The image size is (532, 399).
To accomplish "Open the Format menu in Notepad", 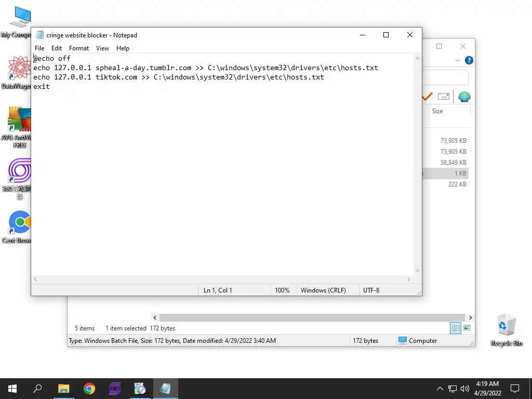I will [79, 48].
